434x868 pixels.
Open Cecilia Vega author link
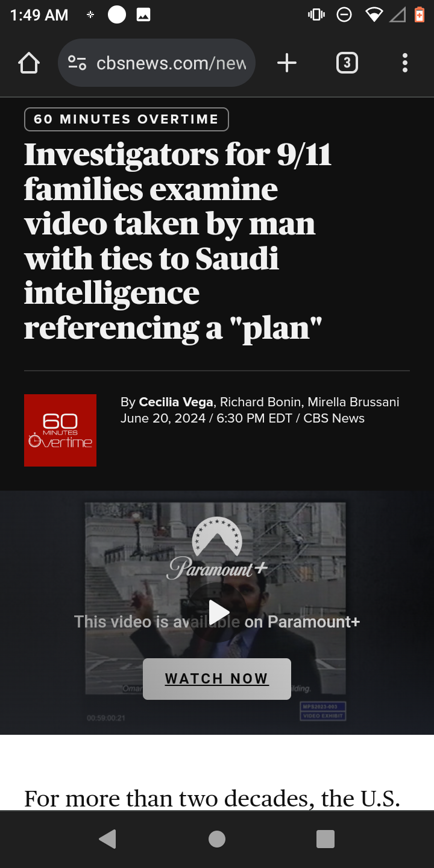point(176,402)
